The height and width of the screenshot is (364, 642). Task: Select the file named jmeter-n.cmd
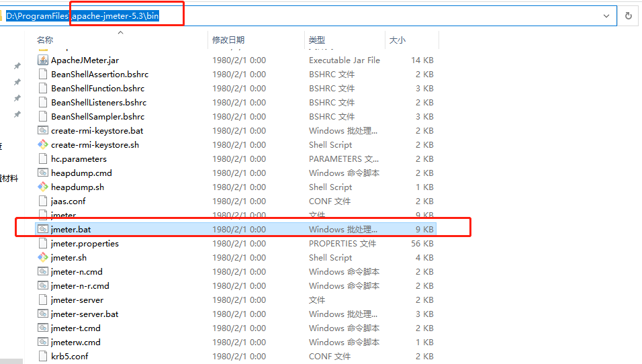pyautogui.click(x=77, y=272)
